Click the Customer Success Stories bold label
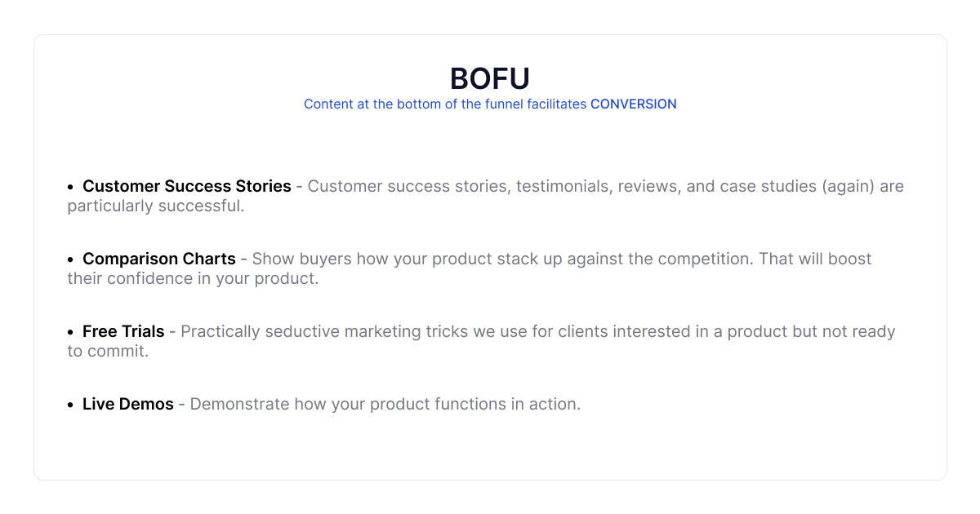Screen dimensions: 980x514 point(186,186)
